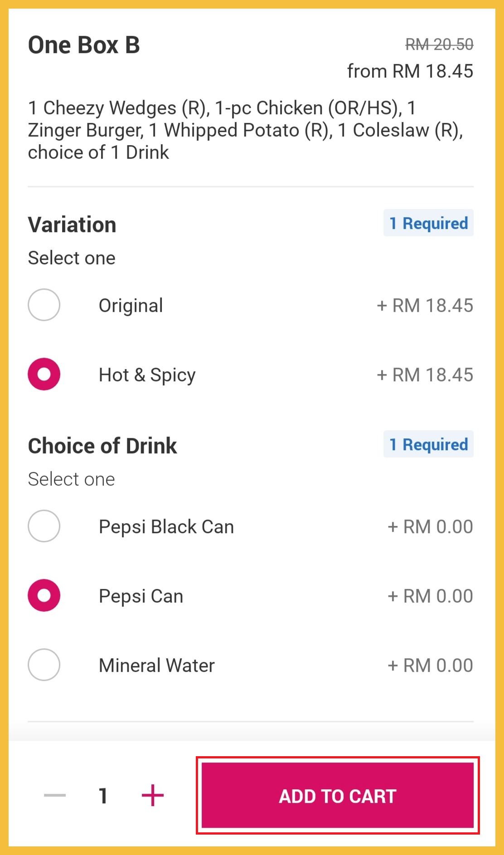Select the Original variation radio button
The width and height of the screenshot is (504, 855).
44,305
